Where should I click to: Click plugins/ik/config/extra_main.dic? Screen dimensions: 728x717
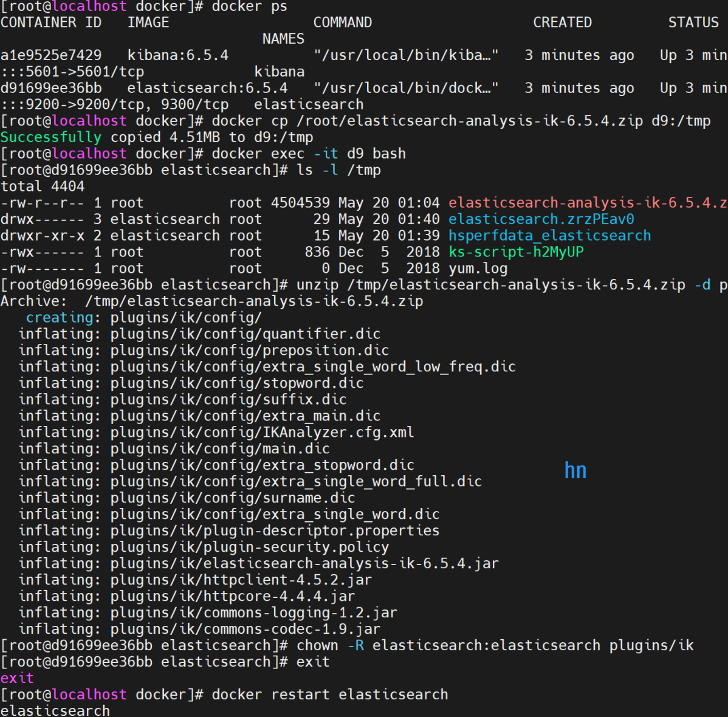tap(246, 416)
